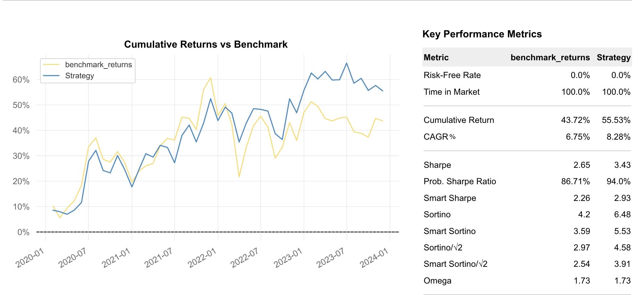Click the Time in Market row label
Screen dimensions: 644x295
click(452, 92)
